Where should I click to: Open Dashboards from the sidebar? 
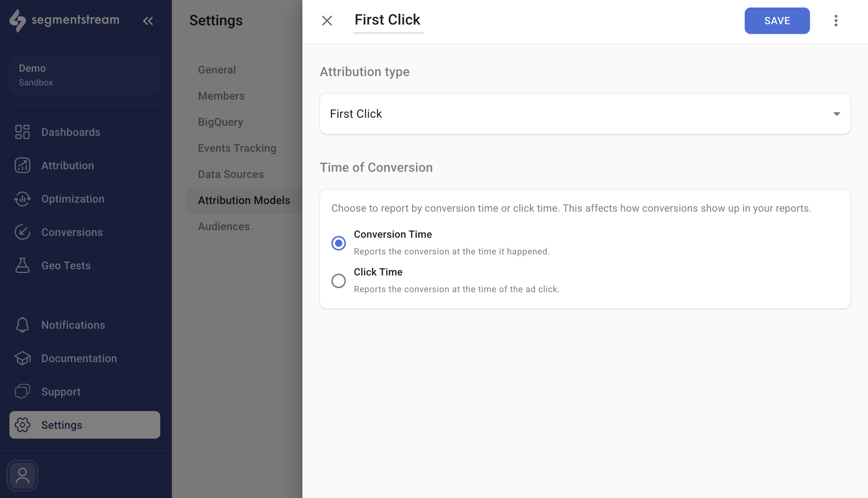(70, 132)
